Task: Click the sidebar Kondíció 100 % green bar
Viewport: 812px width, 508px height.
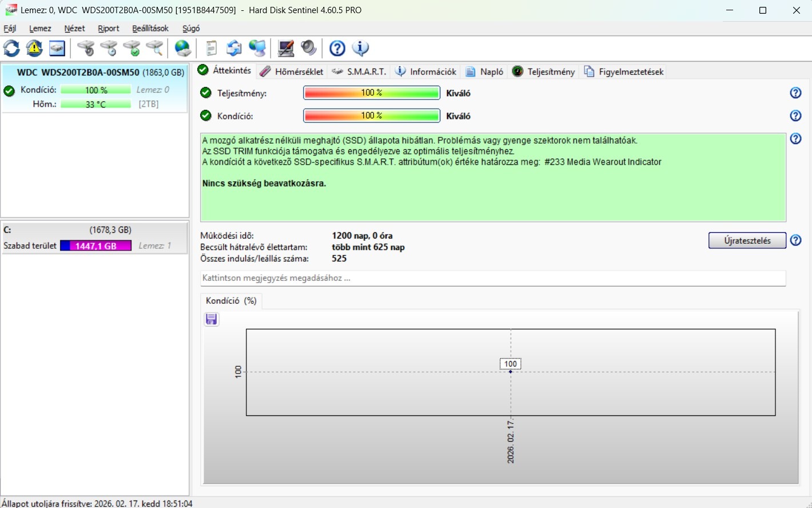Action: [x=95, y=90]
